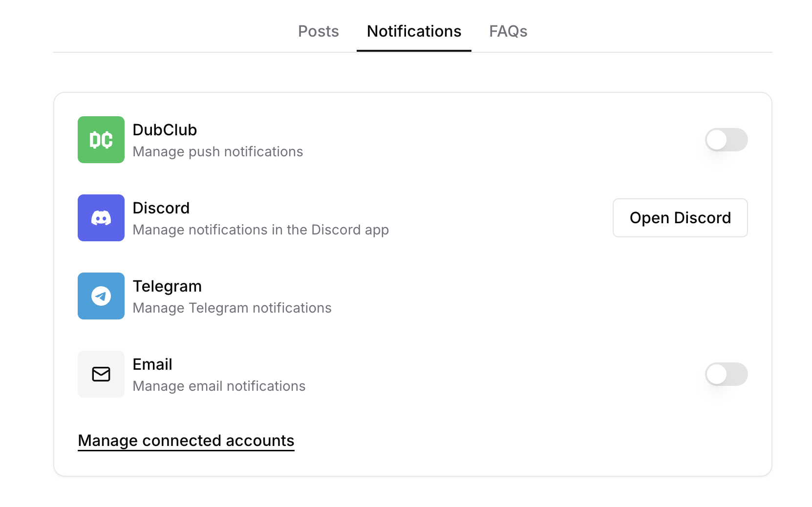Click the DubClub title text
This screenshot has height=507, width=812.
(165, 130)
